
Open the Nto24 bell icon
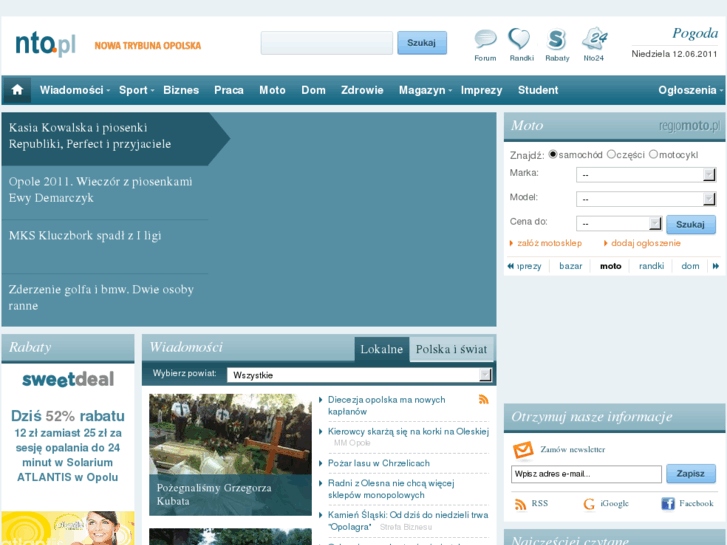click(594, 39)
